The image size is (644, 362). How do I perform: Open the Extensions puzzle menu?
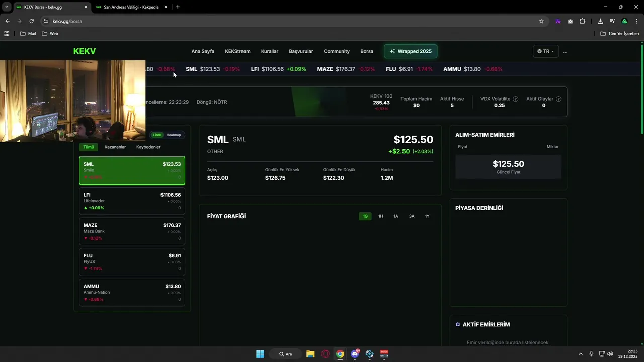tap(582, 21)
